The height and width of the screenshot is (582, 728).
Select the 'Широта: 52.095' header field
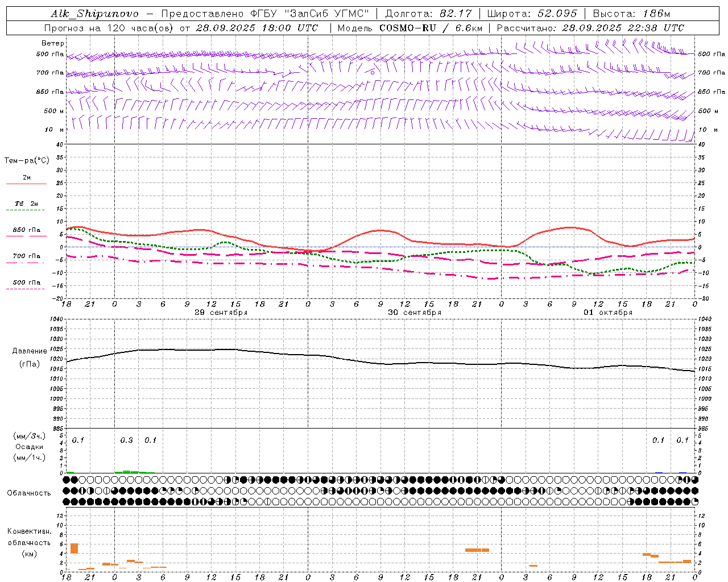[532, 14]
